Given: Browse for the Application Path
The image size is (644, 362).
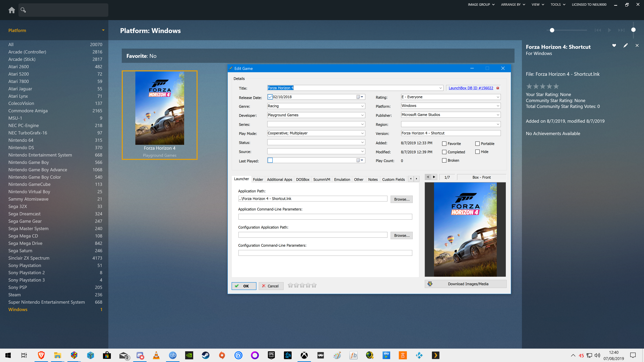Looking at the screenshot, I should [401, 199].
